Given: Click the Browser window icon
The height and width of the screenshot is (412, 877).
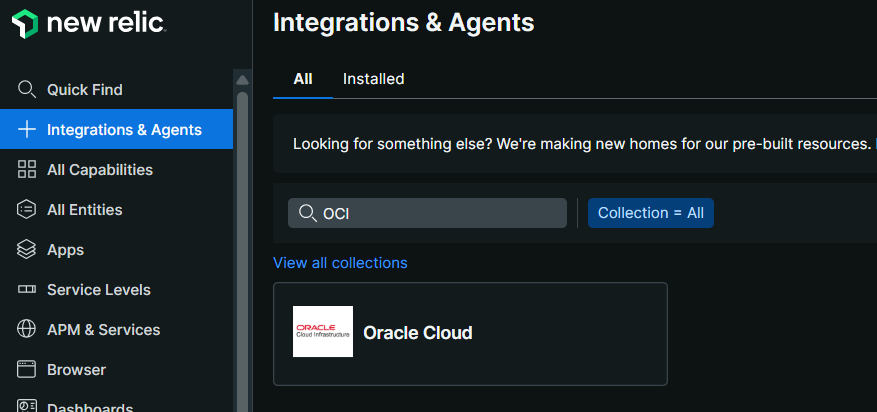Looking at the screenshot, I should [27, 370].
